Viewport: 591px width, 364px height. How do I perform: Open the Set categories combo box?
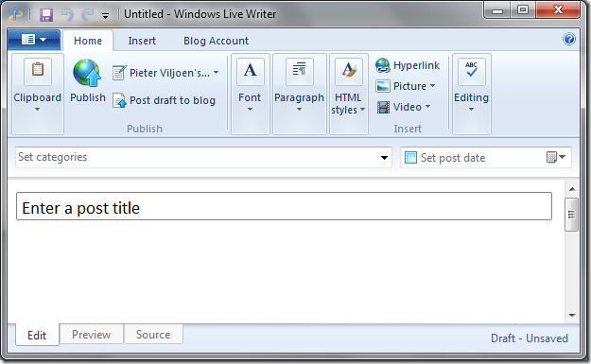[203, 157]
